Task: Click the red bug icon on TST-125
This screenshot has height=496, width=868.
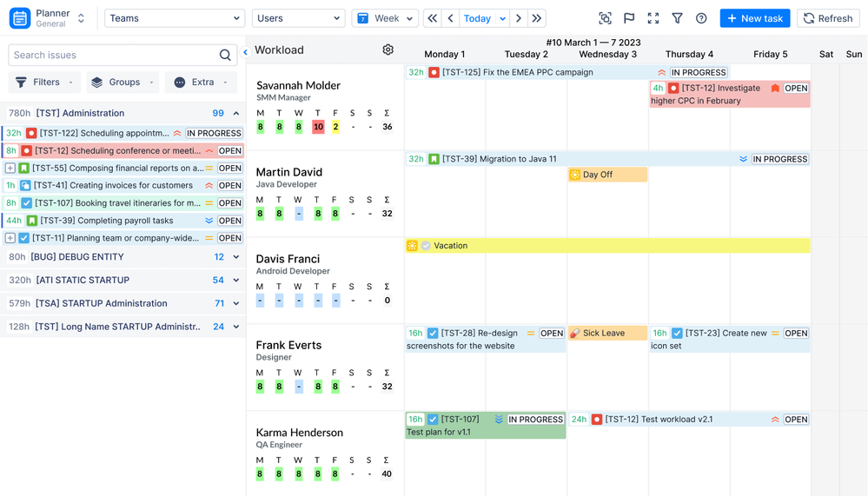Action: click(434, 72)
